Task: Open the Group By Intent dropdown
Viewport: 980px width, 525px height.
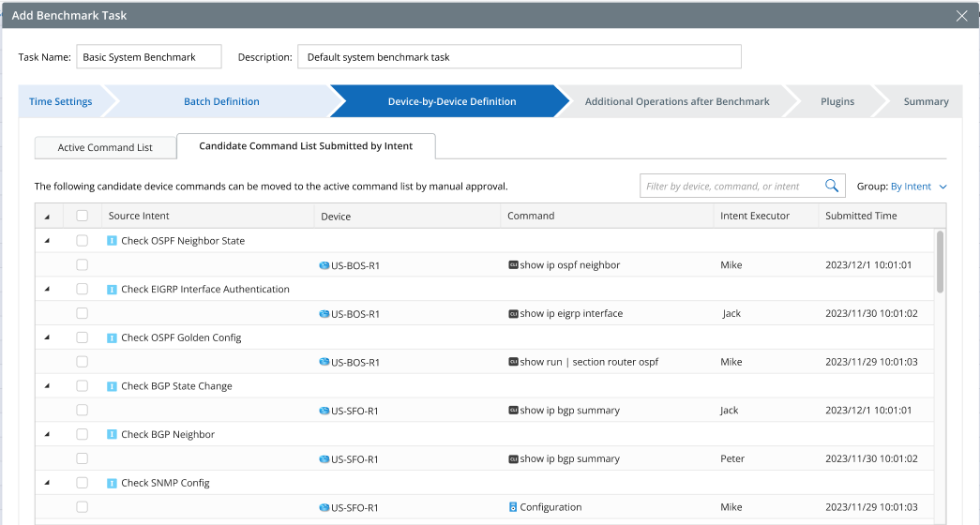Action: click(x=918, y=187)
